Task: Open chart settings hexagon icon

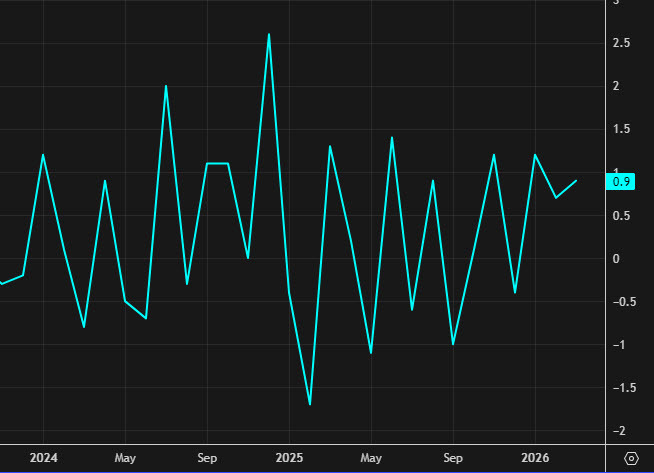Action: [631, 458]
